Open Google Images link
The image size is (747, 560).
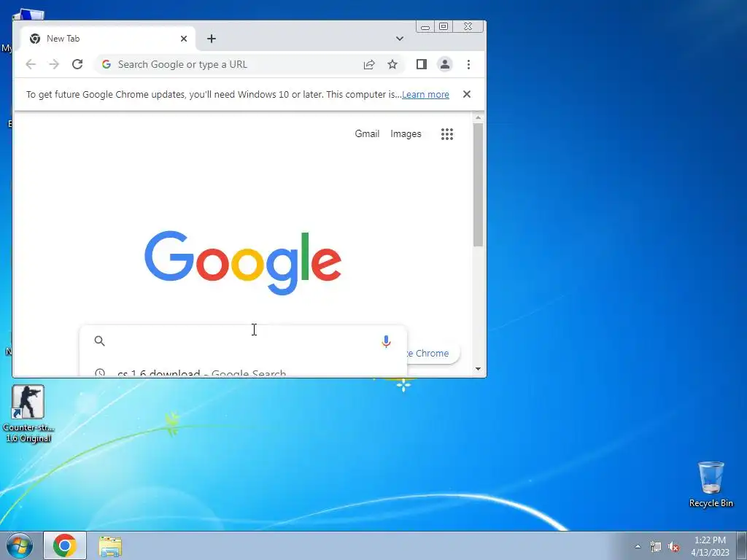tap(406, 134)
